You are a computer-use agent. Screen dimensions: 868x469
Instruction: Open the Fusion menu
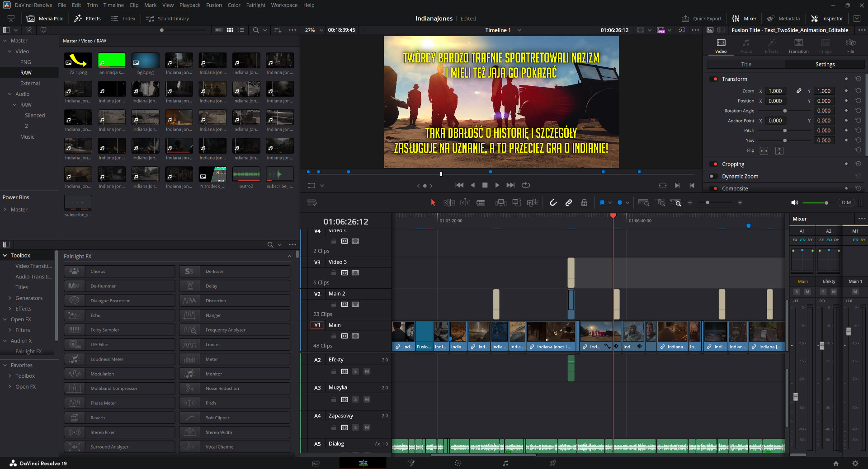(x=214, y=5)
